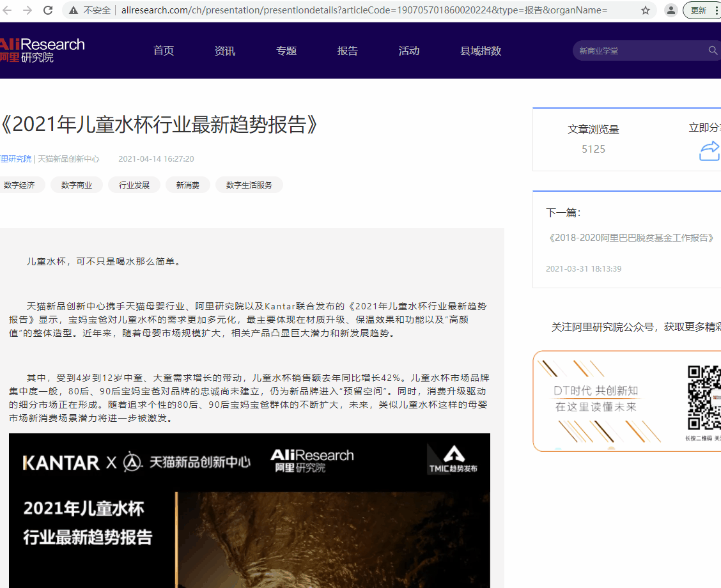The height and width of the screenshot is (588, 721).
Task: Click the 更新 browser update button
Action: click(x=702, y=10)
